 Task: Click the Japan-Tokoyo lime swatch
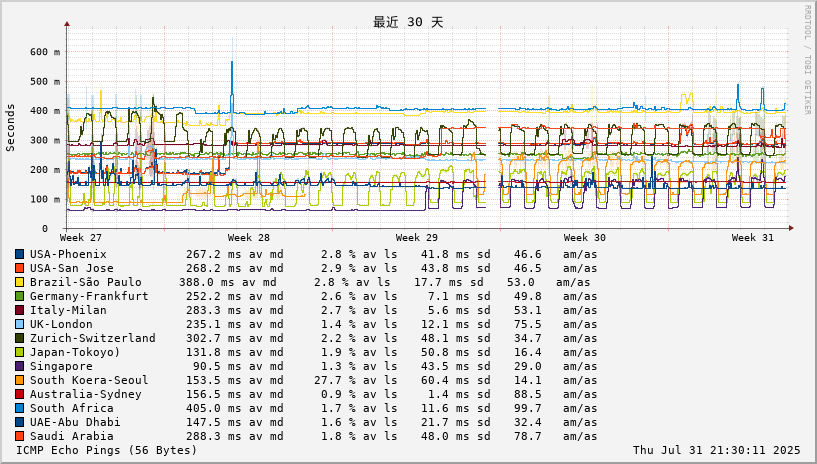(x=19, y=353)
